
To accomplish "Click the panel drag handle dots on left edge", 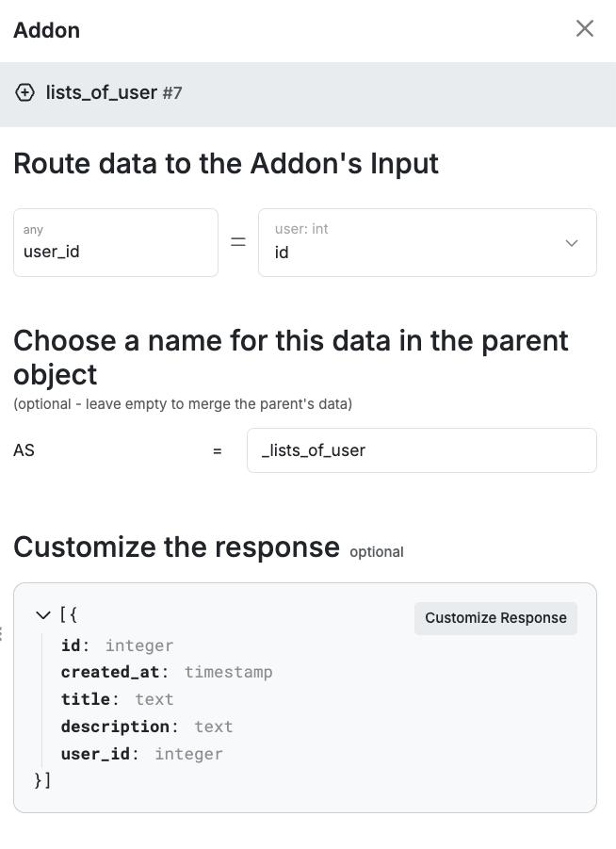I will point(2,633).
